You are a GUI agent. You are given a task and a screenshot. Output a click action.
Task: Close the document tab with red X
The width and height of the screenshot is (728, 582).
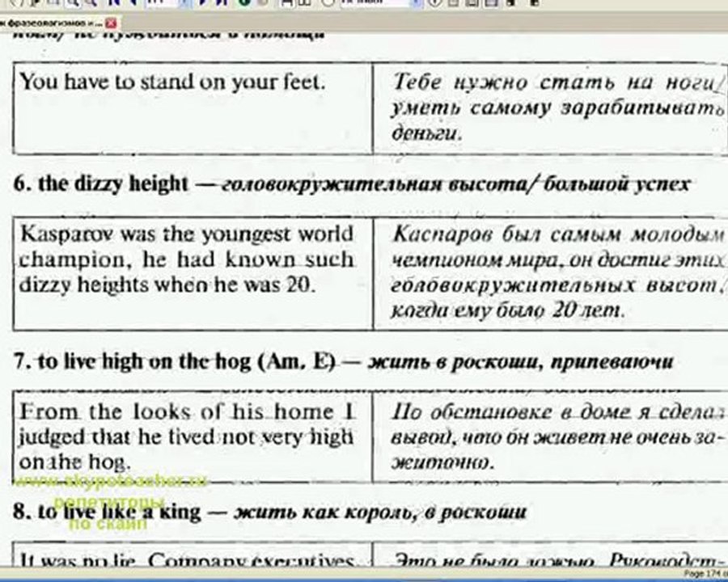[x=111, y=23]
